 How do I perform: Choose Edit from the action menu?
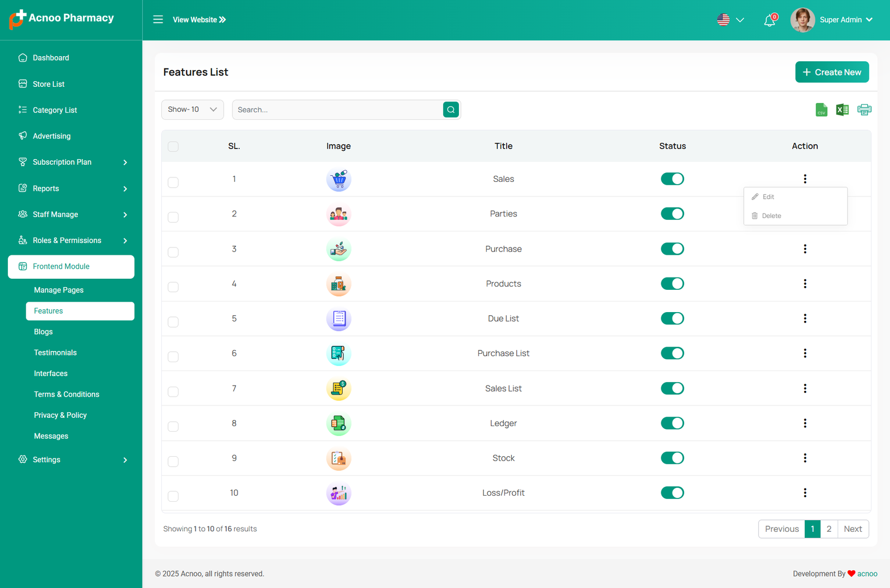point(768,197)
